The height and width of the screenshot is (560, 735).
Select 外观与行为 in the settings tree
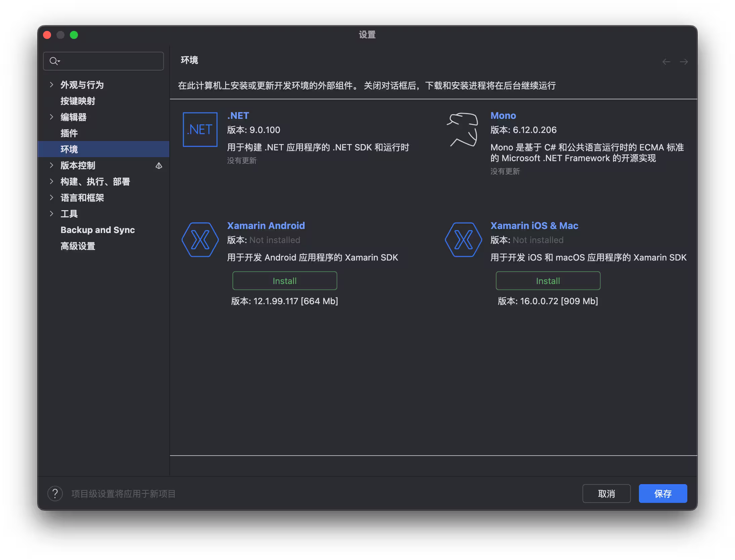click(x=82, y=85)
